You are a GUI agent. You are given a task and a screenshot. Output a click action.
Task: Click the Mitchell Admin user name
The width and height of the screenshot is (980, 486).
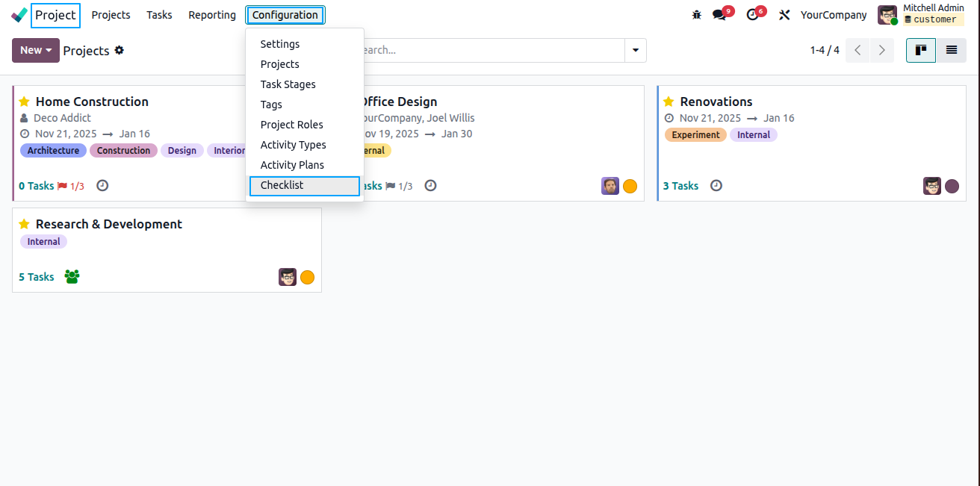tap(934, 8)
